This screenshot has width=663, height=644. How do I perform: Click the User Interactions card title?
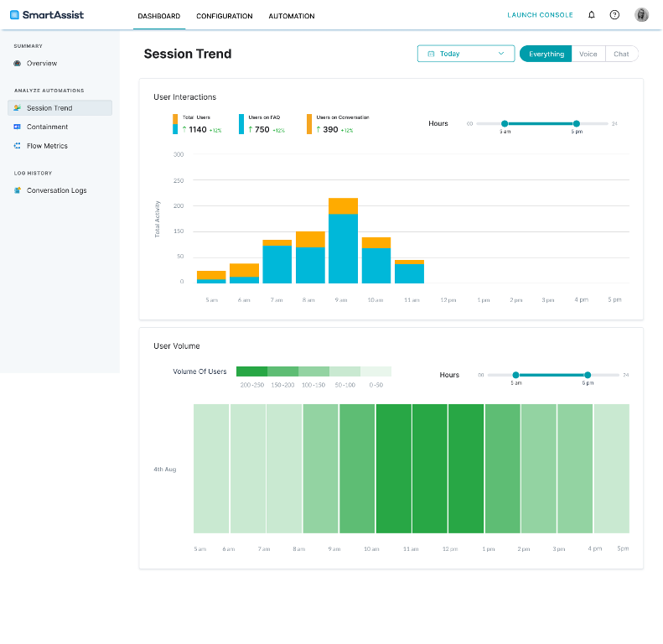tap(184, 97)
